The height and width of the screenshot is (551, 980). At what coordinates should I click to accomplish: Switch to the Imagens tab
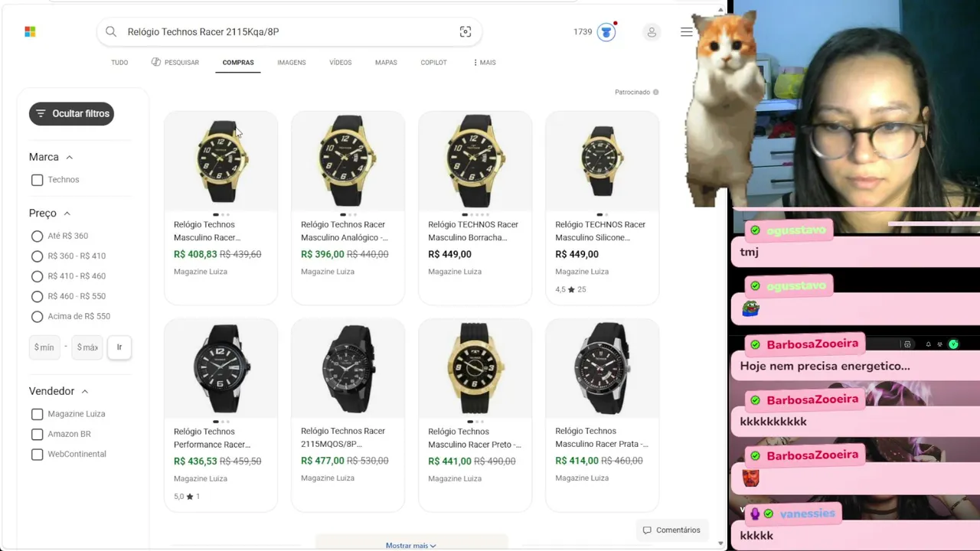(291, 63)
